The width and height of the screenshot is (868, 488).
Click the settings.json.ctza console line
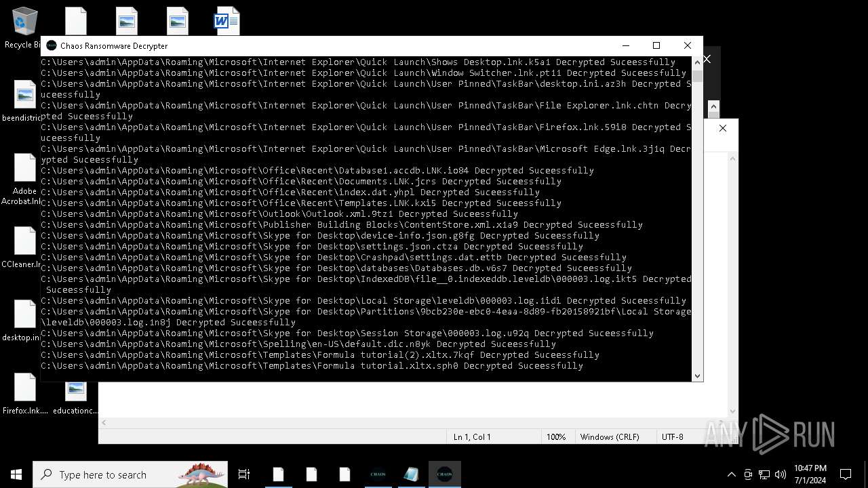click(312, 246)
